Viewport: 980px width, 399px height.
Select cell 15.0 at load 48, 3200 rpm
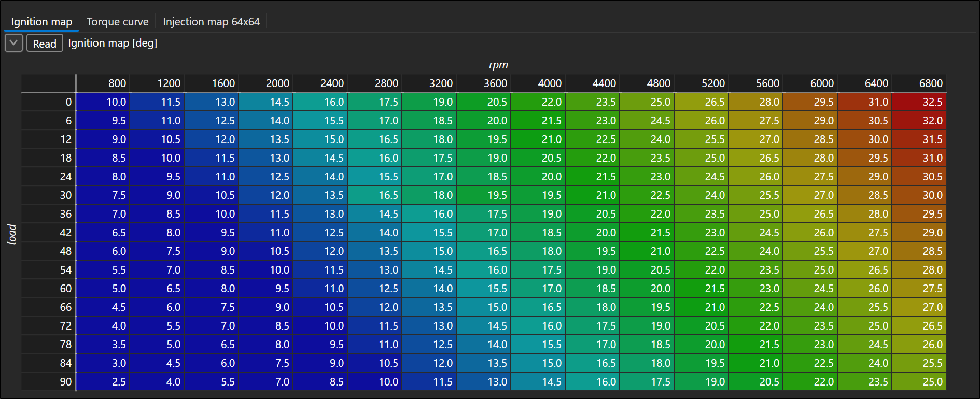(x=429, y=251)
